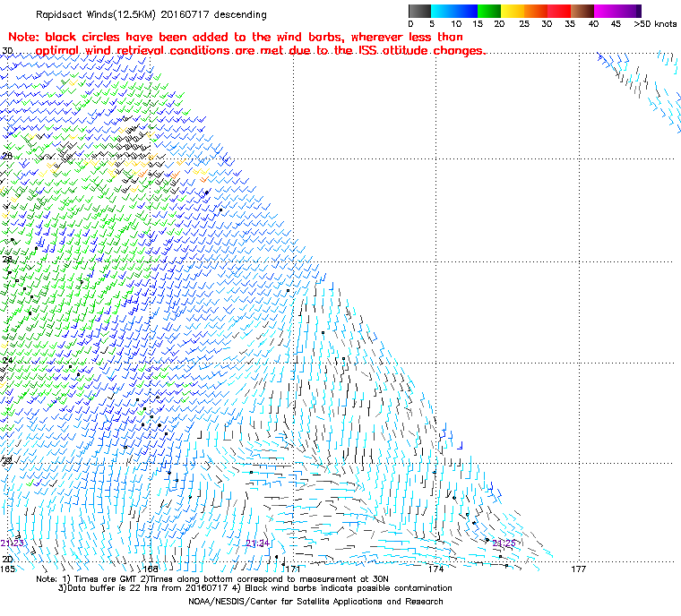Click the red note about black circles

246,44
